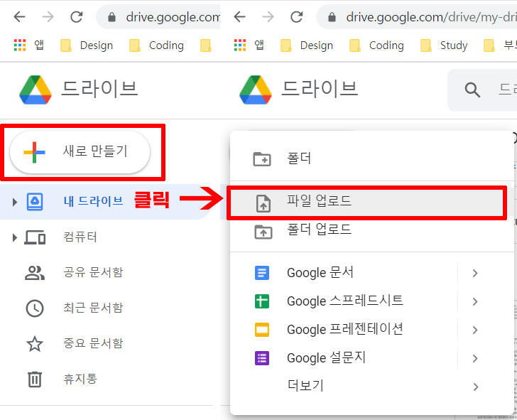Click left window address bar URL
This screenshot has width=517, height=420.
point(173,17)
